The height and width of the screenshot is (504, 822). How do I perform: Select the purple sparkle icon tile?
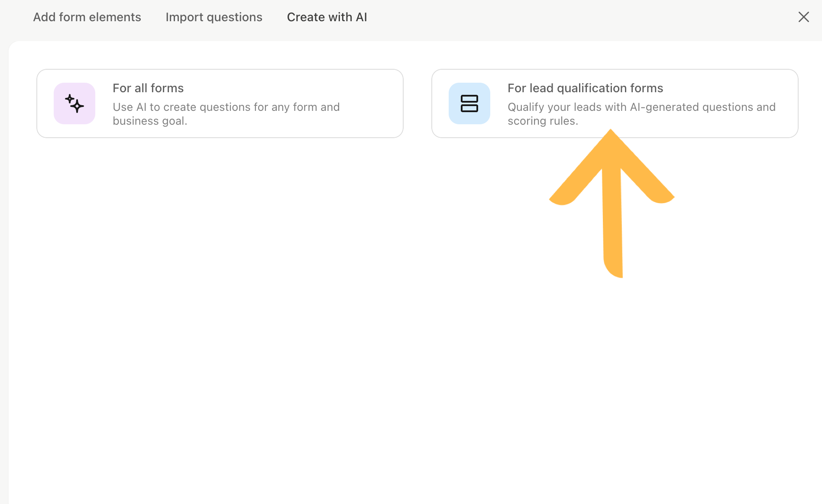(74, 103)
